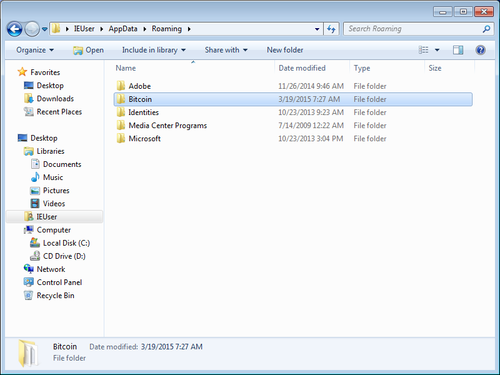
Task: Open the Music library
Action: click(53, 177)
